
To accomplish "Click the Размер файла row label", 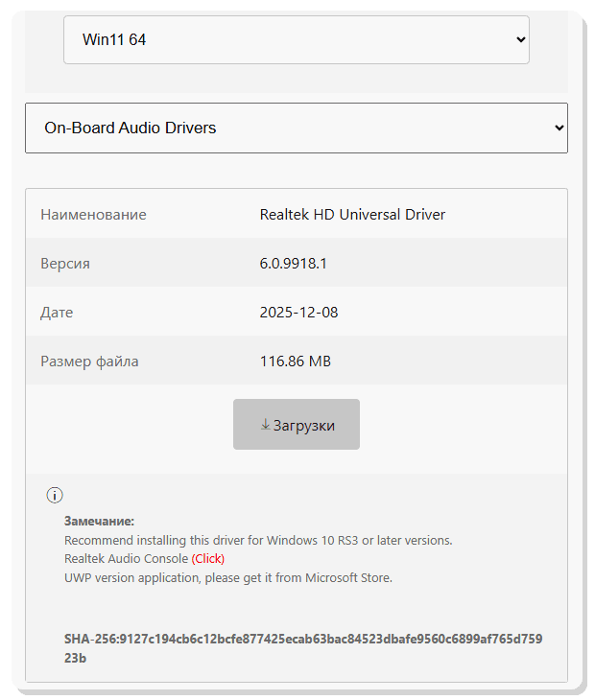I will [89, 362].
